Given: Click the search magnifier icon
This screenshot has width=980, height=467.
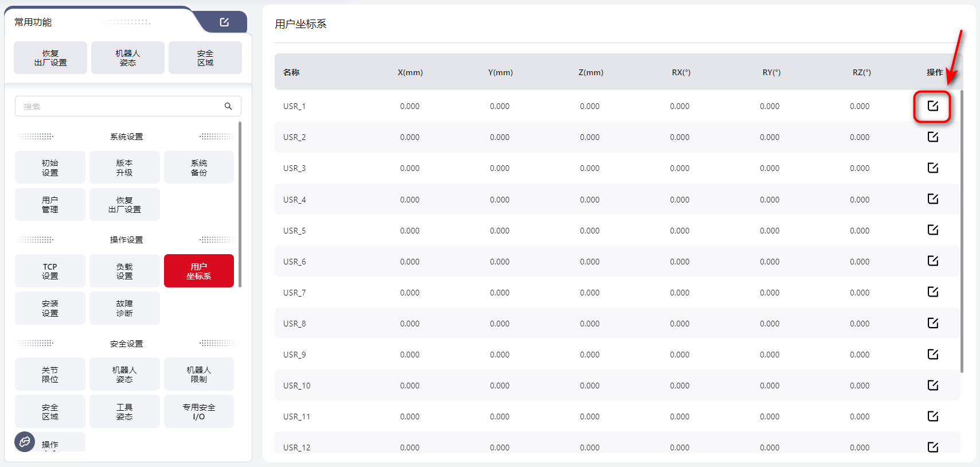Looking at the screenshot, I should 228,106.
